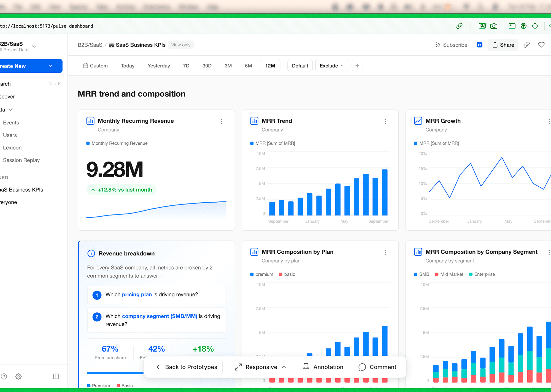
Task: Click the camera screenshot icon in the toolbar
Action: tap(494, 26)
